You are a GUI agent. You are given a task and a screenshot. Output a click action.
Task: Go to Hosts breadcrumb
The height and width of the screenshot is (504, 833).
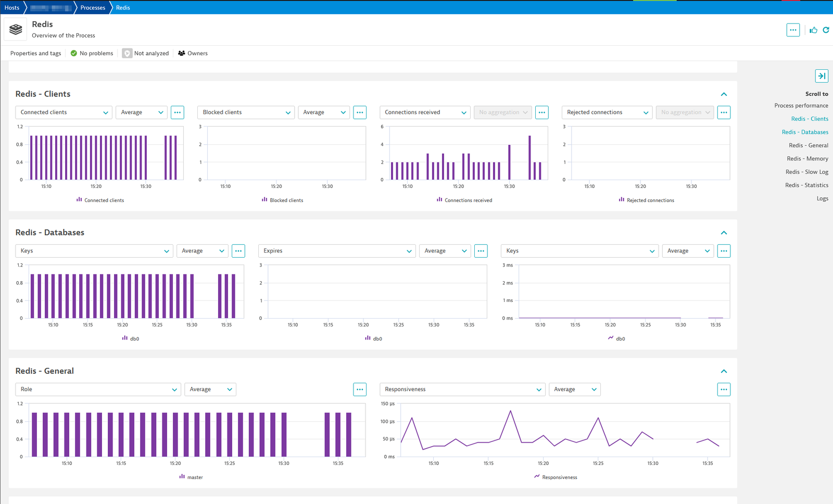tap(12, 7)
